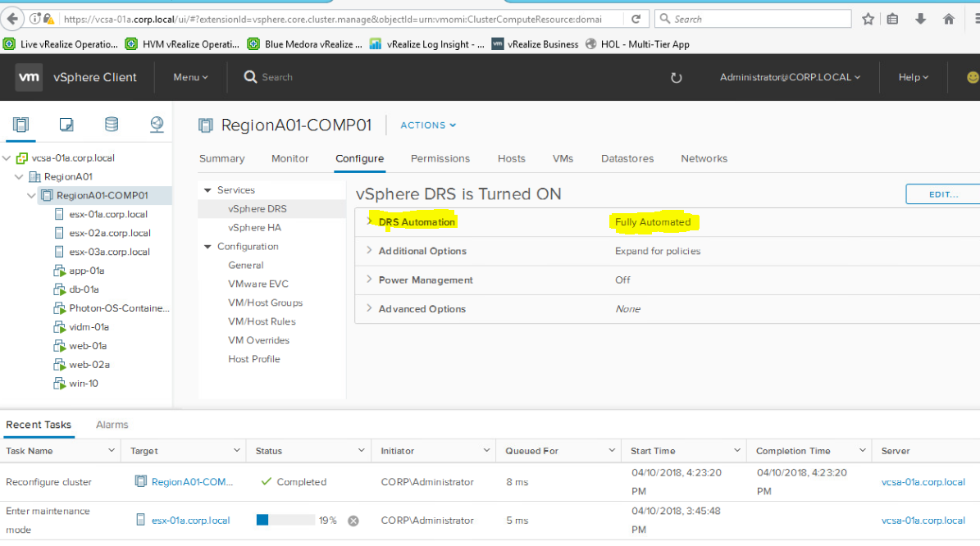Select web-02a in the inventory tree
The width and height of the screenshot is (980, 546).
pos(89,365)
